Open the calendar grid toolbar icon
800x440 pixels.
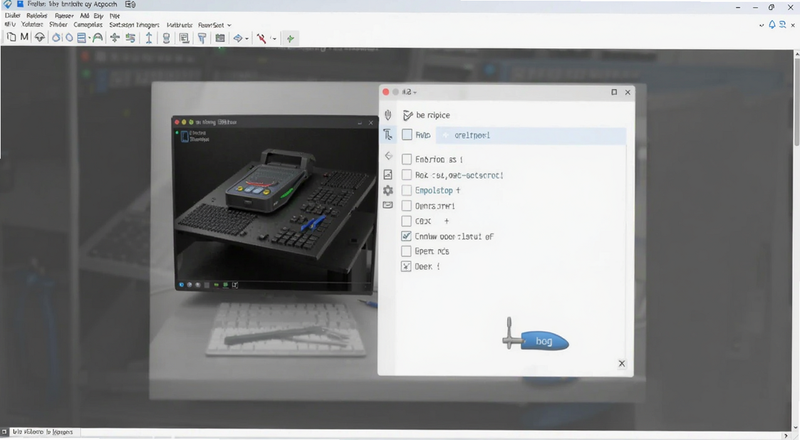(x=220, y=38)
